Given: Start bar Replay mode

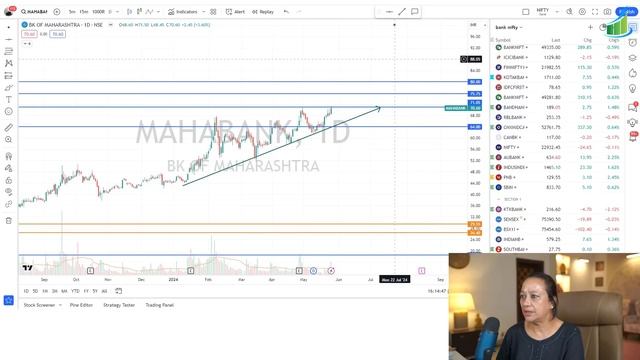Looking at the screenshot, I should (263, 12).
